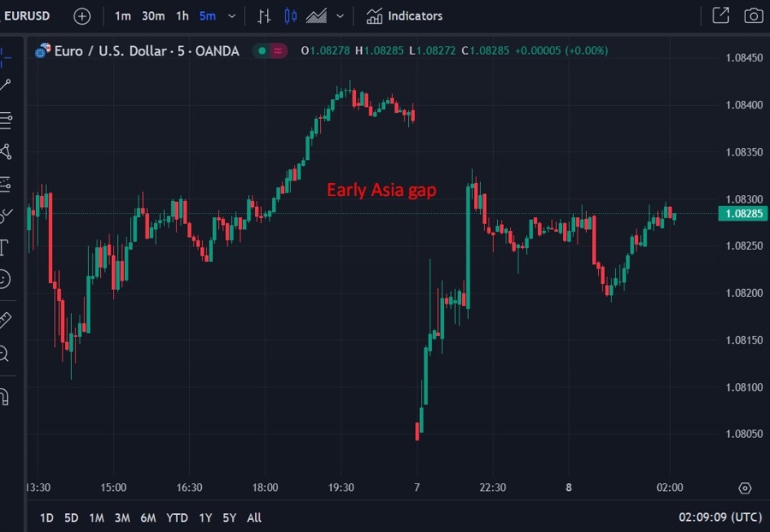Image resolution: width=770 pixels, height=532 pixels.
Task: Click the 1.08050 price axis label
Action: [x=744, y=434]
